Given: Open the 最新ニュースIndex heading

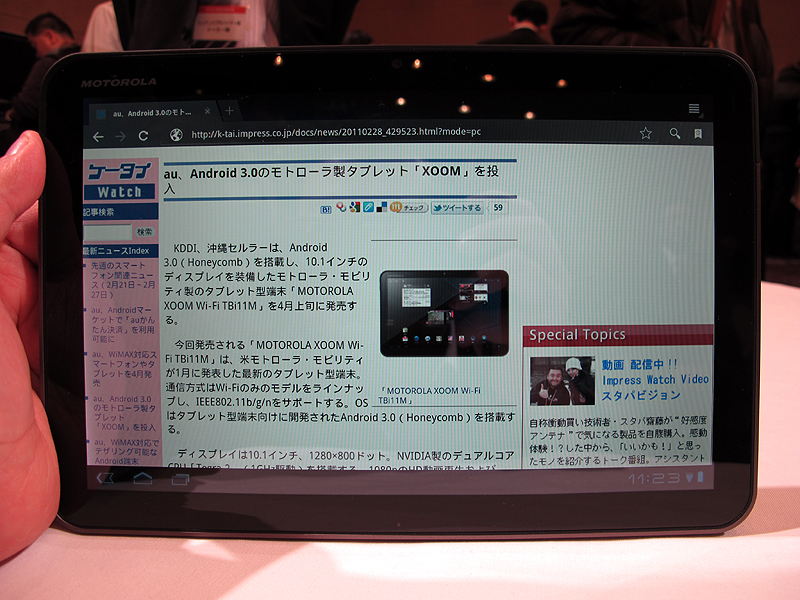Looking at the screenshot, I should pos(120,251).
